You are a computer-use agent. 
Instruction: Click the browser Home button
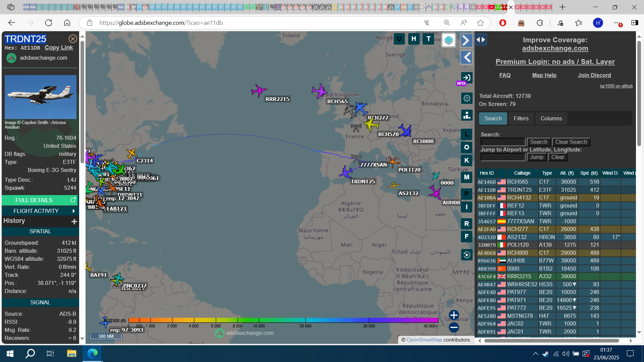[67, 23]
